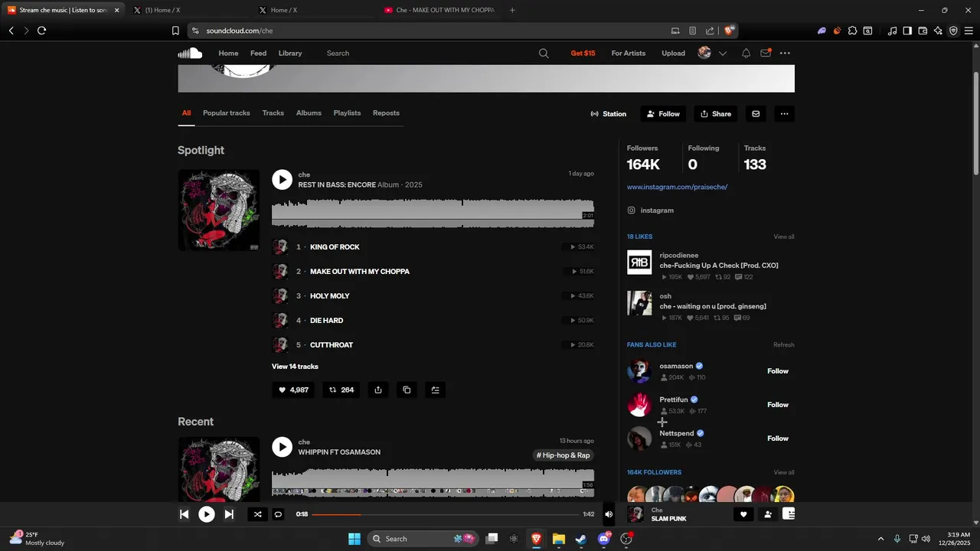Screen dimensions: 980x551
Task: Toggle repeat in the player bar
Action: [x=278, y=514]
